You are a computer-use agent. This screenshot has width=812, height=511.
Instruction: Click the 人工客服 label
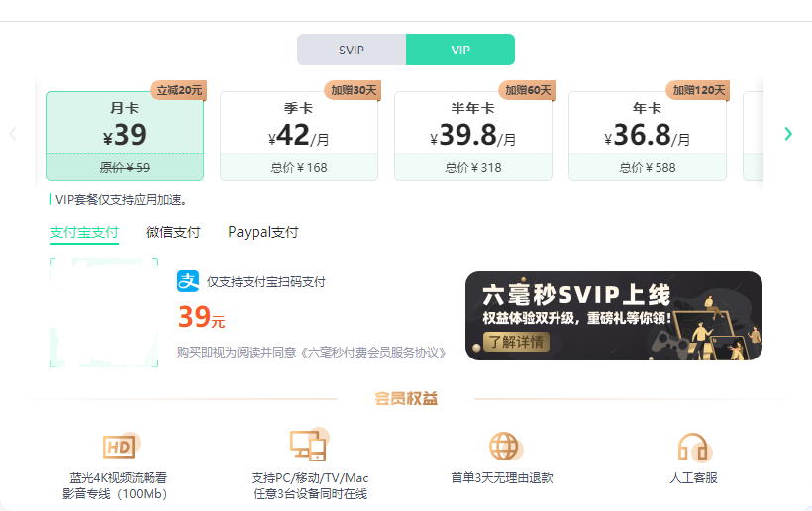pos(694,478)
